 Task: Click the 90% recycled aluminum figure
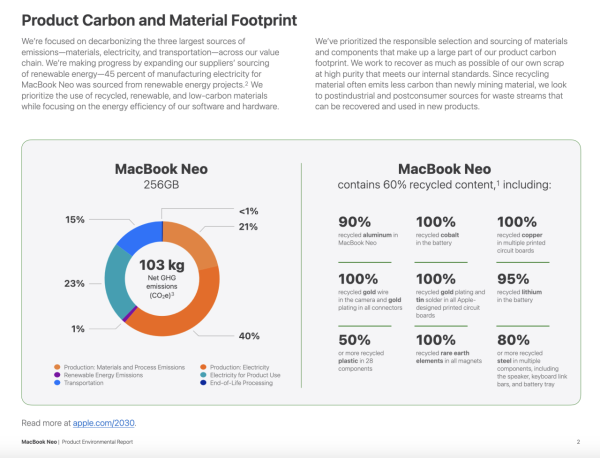356,222
